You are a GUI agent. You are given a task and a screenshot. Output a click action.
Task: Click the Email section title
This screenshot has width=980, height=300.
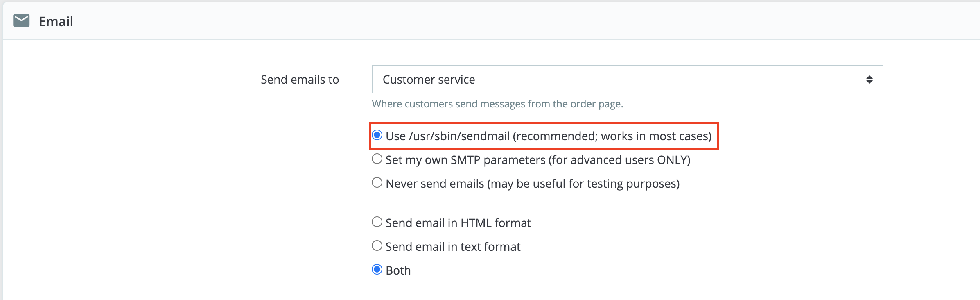pos(56,21)
